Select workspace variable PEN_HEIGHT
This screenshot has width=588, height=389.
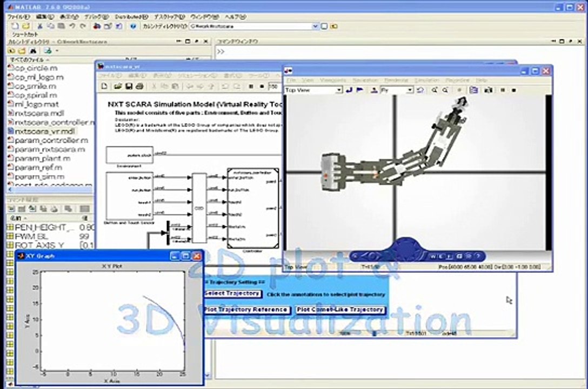41,227
